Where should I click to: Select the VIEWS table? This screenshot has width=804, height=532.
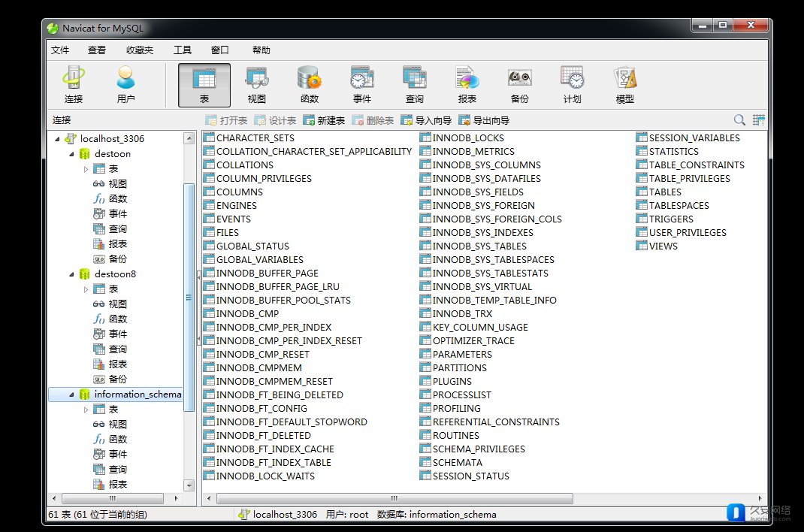tap(657, 246)
